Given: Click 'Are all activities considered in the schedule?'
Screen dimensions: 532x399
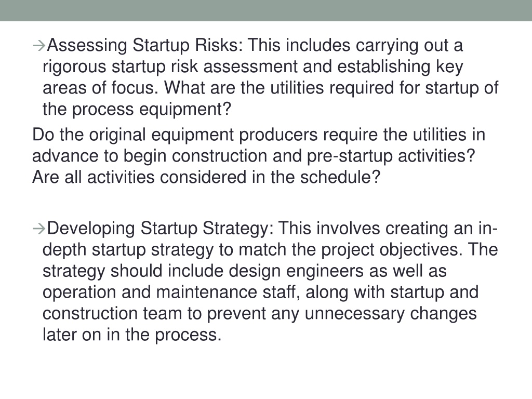Looking at the screenshot, I should [x=206, y=178].
